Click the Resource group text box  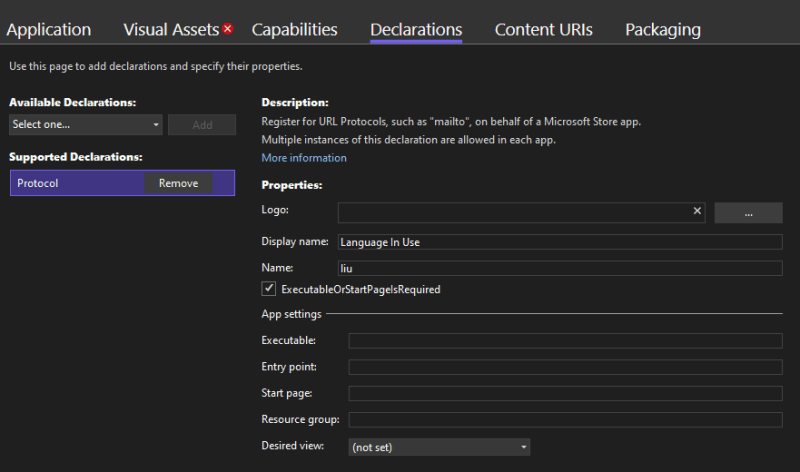pos(565,419)
